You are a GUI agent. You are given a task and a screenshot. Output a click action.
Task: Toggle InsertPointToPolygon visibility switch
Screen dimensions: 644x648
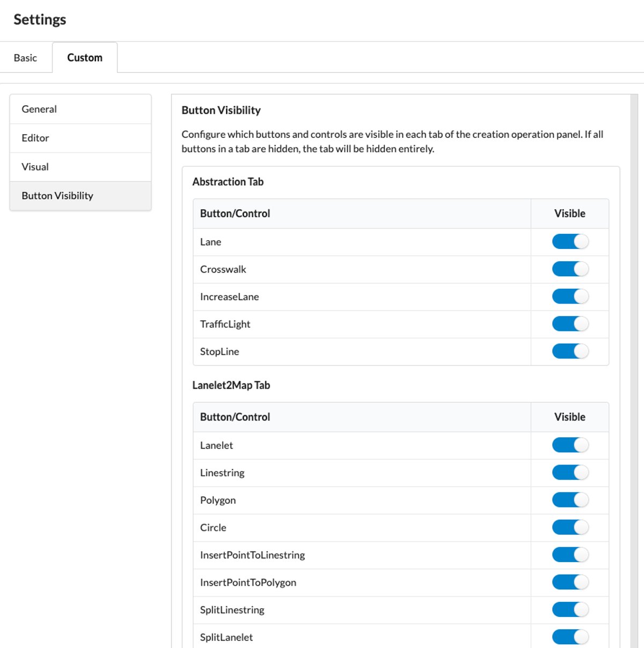click(570, 582)
